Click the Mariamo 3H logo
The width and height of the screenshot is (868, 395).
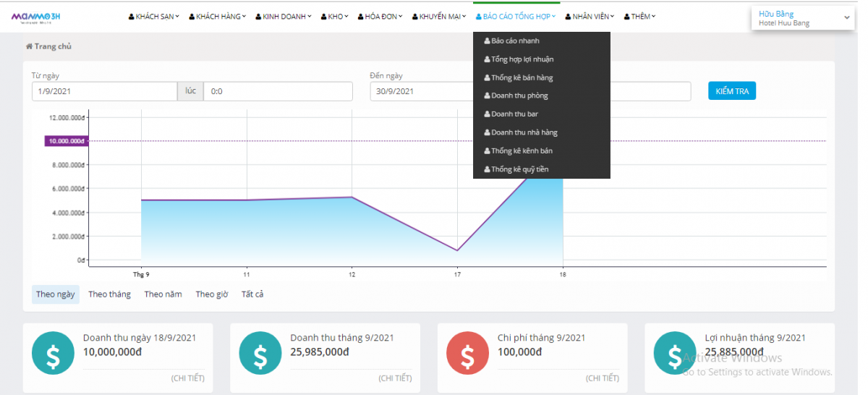[41, 17]
